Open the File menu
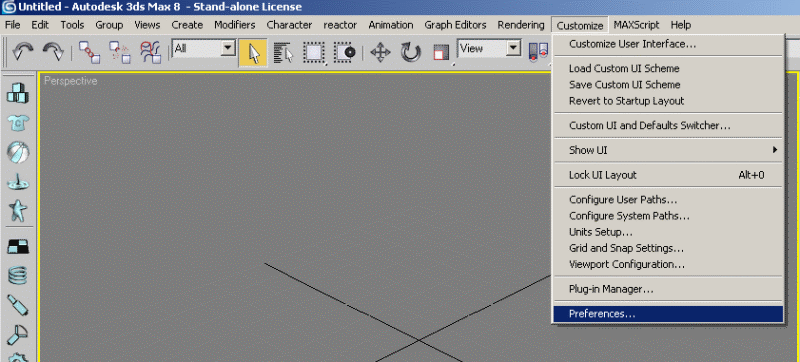The height and width of the screenshot is (362, 800). 12,25
